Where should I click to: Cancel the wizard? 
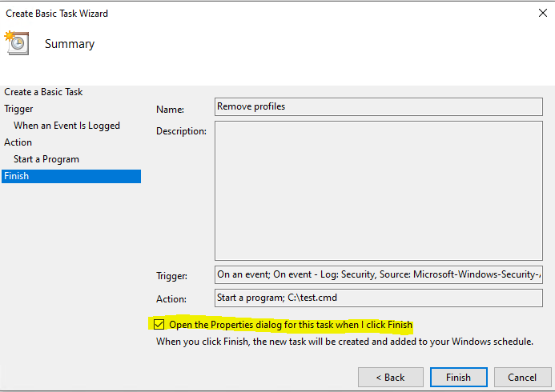522,377
